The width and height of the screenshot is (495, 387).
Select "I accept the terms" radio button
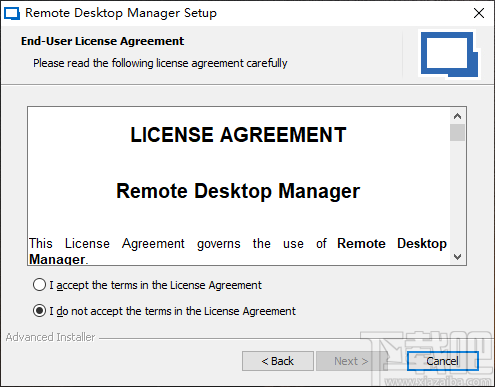(39, 285)
